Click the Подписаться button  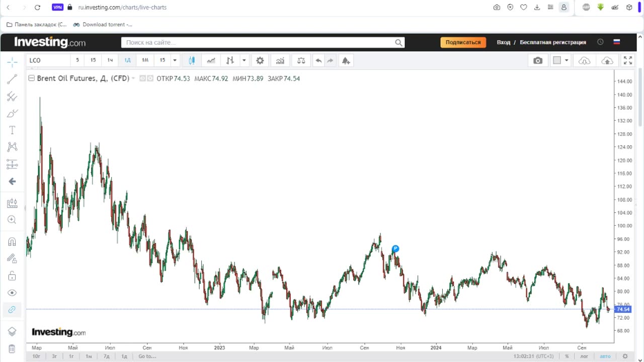point(463,42)
